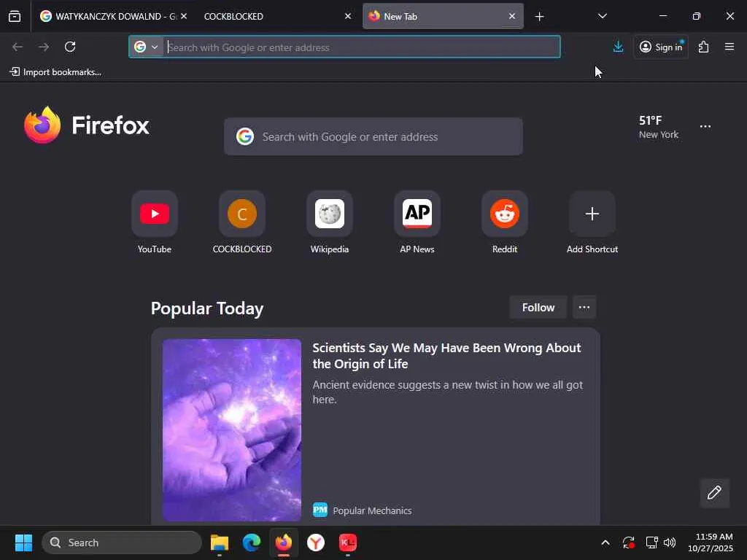This screenshot has height=560, width=747.
Task: Open the YouTube shortcut tile
Action: 155,214
